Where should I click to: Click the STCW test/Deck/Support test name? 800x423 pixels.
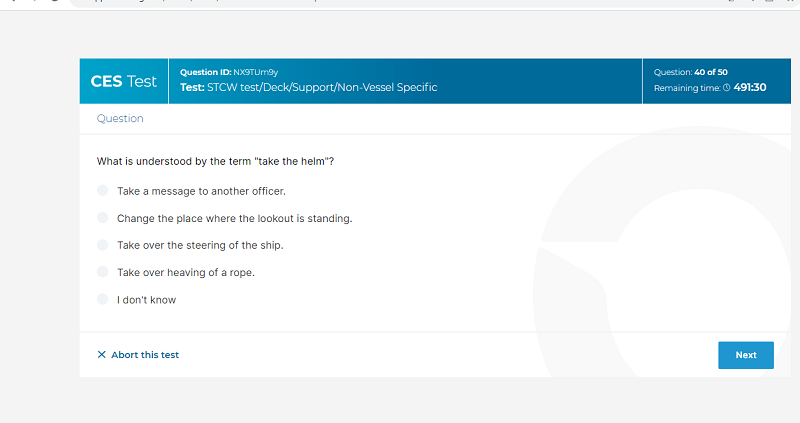click(x=320, y=88)
